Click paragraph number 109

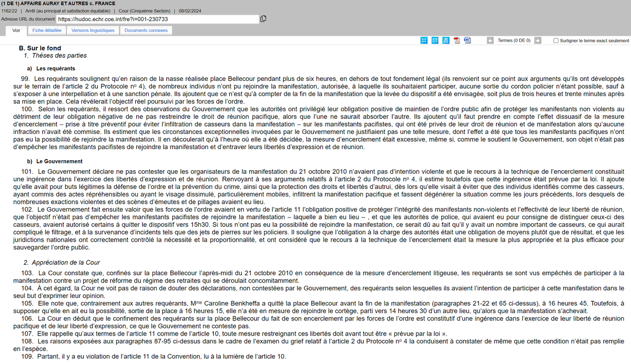click(27, 357)
